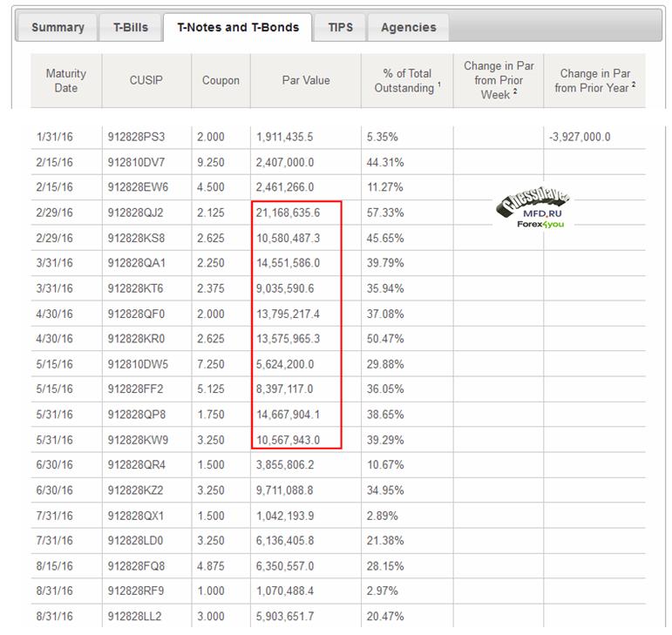
Task: Click Change in Par from Prior Year header
Action: 594,81
